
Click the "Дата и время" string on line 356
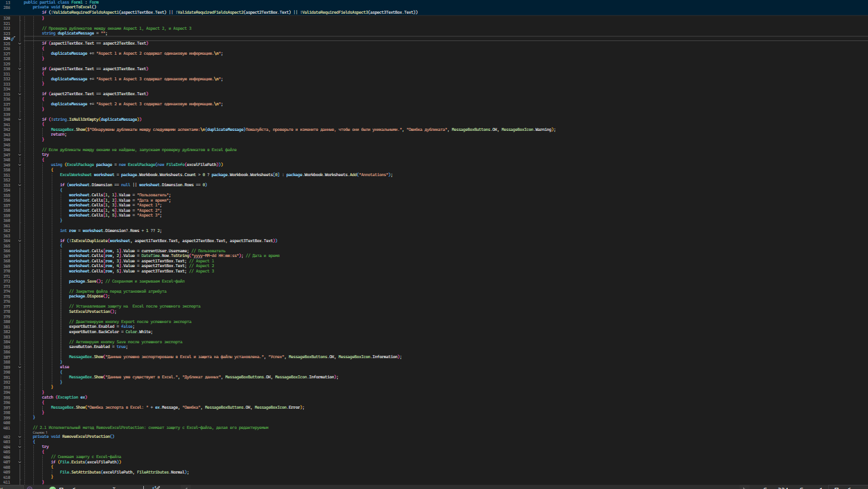[x=153, y=200]
